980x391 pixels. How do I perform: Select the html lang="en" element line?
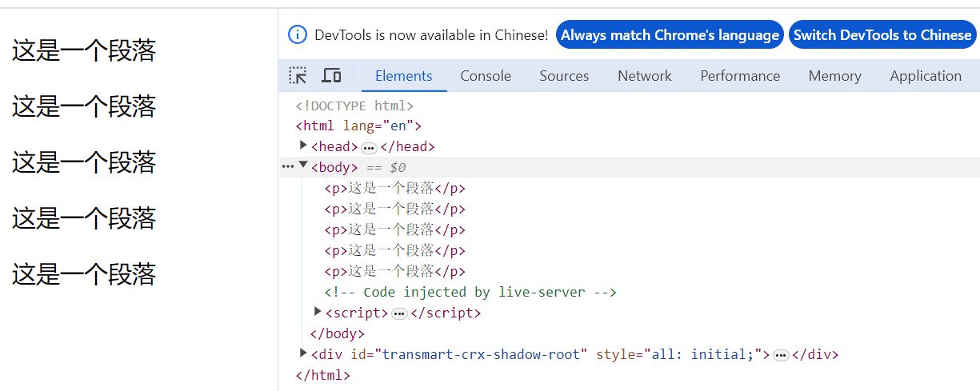tap(358, 126)
